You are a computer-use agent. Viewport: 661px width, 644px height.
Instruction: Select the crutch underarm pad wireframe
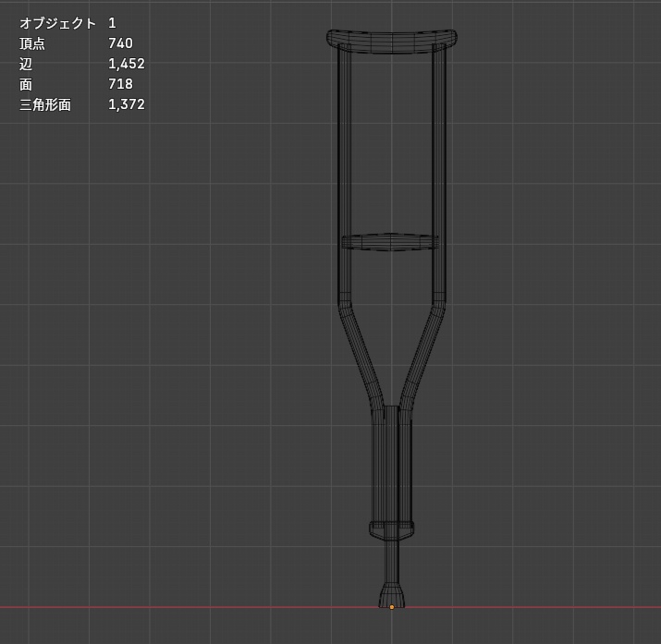pyautogui.click(x=392, y=42)
